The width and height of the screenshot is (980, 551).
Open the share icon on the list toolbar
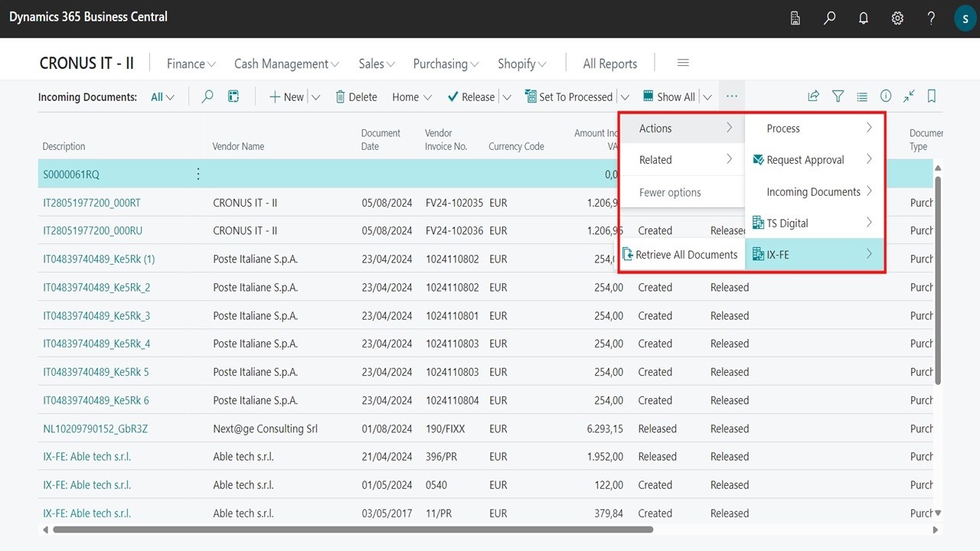click(814, 96)
